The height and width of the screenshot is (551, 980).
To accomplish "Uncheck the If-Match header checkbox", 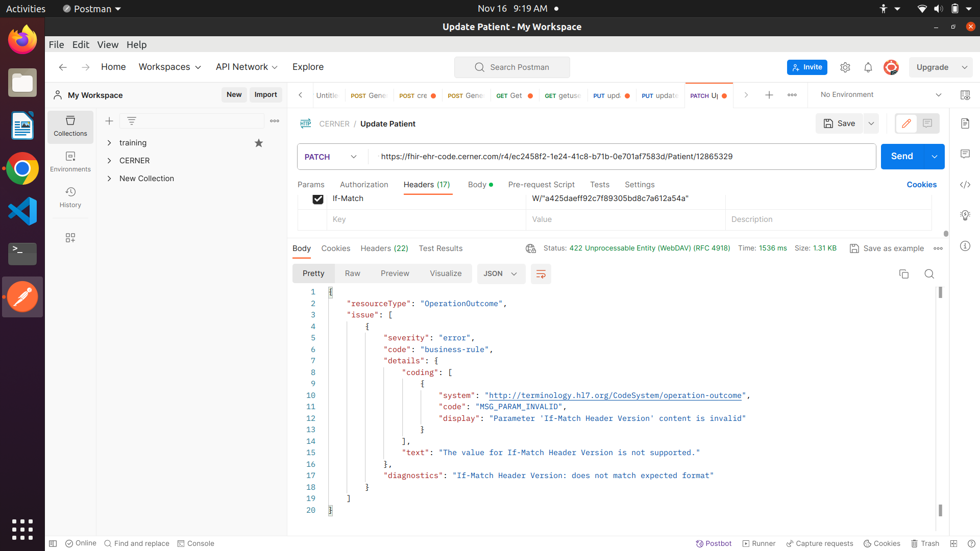I will tap(318, 198).
